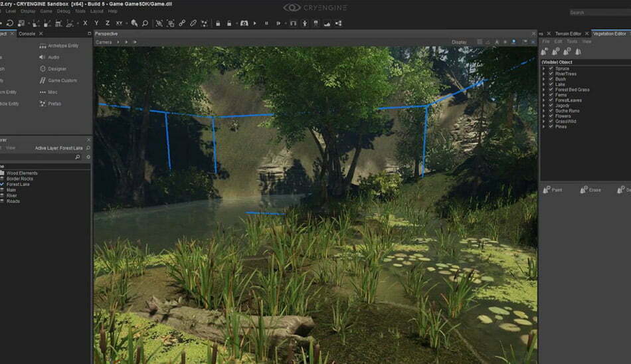Select the Game Custom object type
Viewport: 631px width, 364px height.
coord(58,80)
